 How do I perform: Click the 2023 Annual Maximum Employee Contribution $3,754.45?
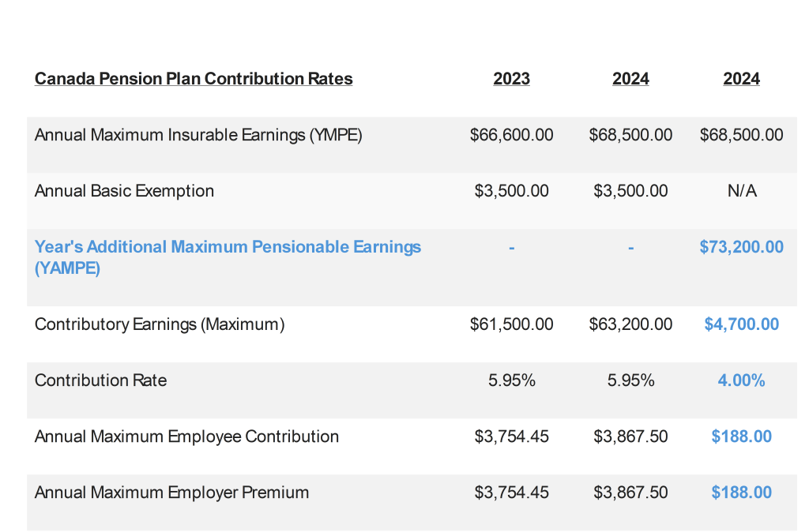coord(511,436)
